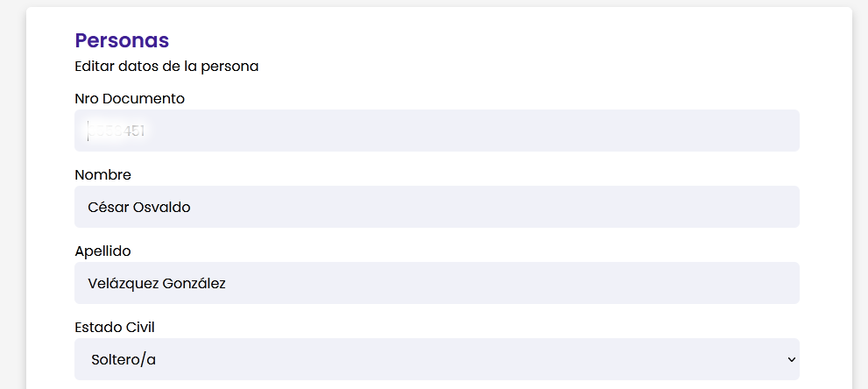Screen dimensions: 868x389
Task: Click the "Personas" page heading
Action: coord(122,40)
